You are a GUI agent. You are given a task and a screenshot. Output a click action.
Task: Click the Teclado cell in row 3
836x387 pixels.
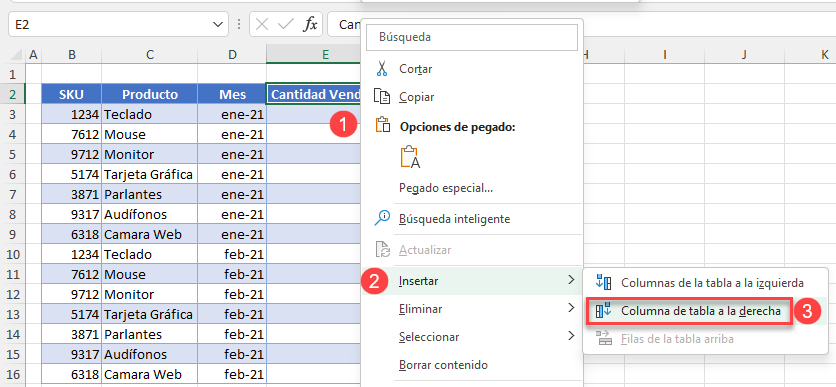click(x=149, y=115)
